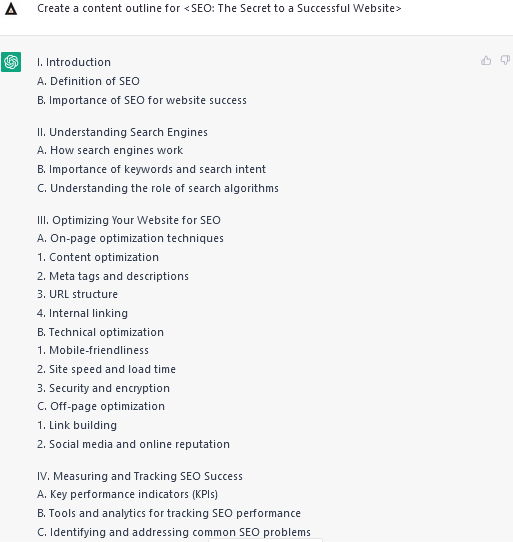Click the green ChatGPT avatar logo
Screen dimensions: 513x542
(11, 62)
